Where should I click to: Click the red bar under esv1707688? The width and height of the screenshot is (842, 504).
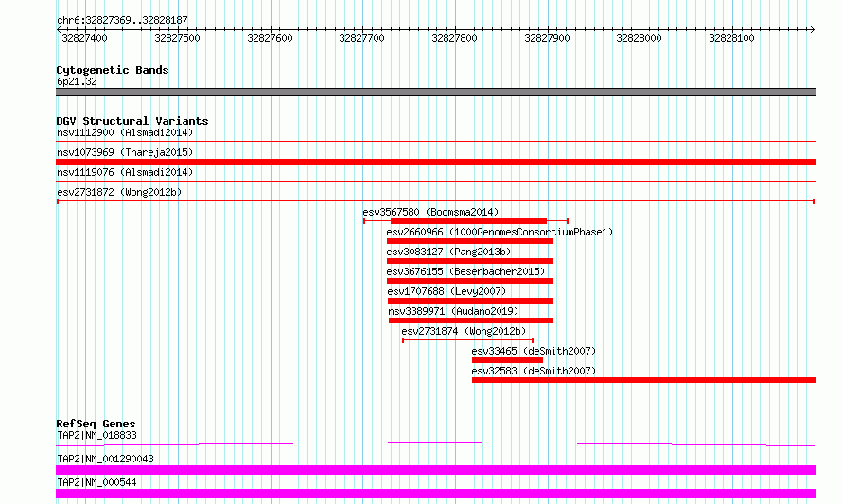pyautogui.click(x=470, y=301)
